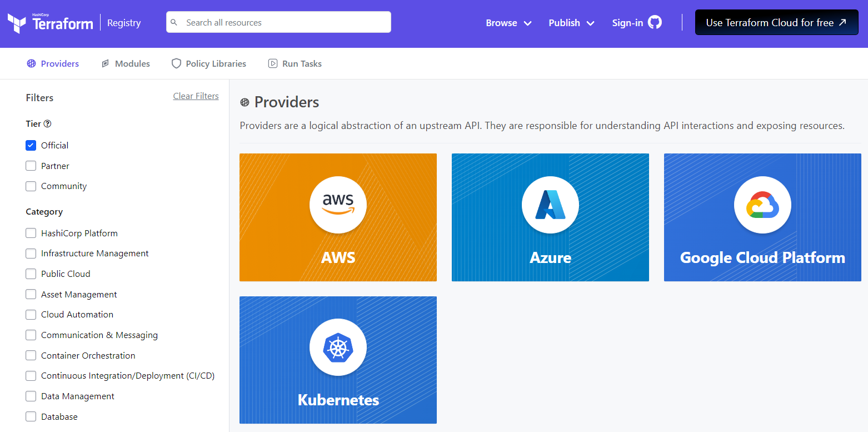Click the search magnifier icon
The height and width of the screenshot is (432, 868).
point(174,23)
